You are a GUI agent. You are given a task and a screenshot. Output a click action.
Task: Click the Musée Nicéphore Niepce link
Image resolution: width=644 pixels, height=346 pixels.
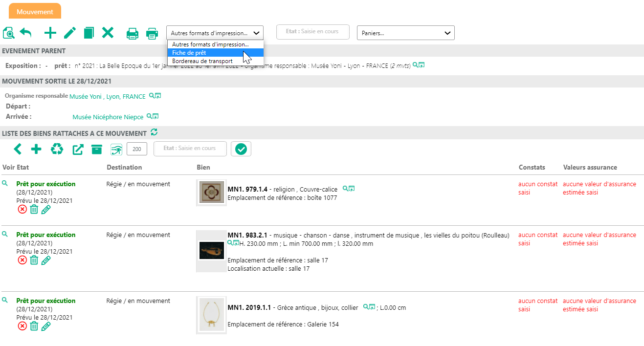click(108, 117)
